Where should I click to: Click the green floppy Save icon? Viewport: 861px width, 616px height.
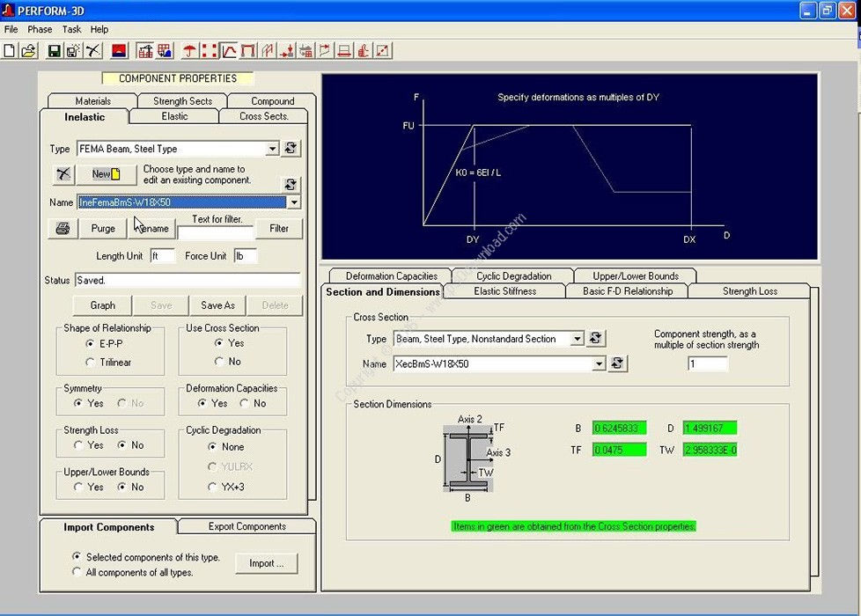(54, 51)
